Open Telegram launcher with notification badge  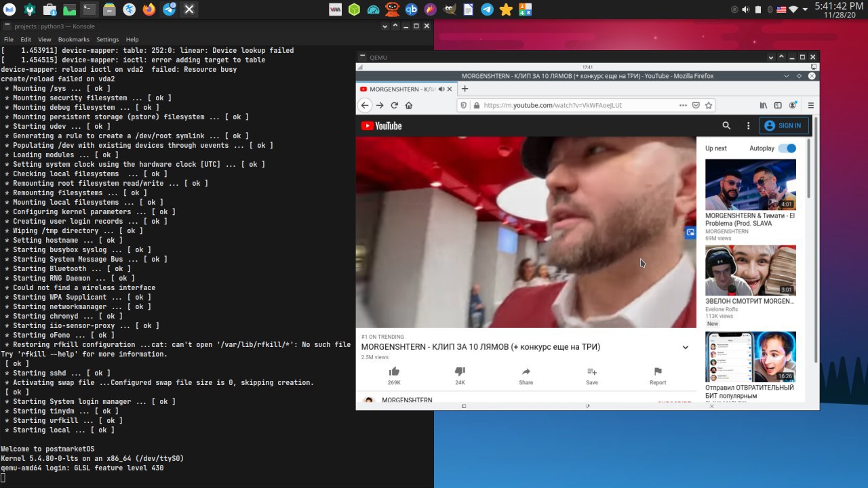170,9
